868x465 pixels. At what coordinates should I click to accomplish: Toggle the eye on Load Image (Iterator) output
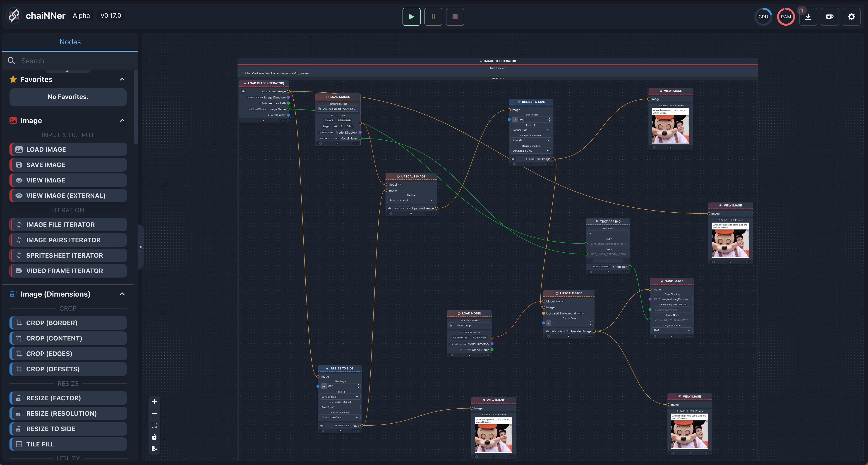pyautogui.click(x=243, y=91)
